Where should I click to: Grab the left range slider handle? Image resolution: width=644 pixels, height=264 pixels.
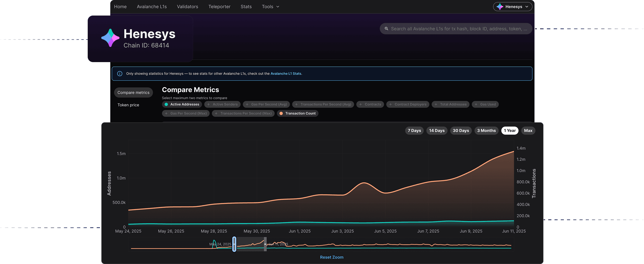(234, 244)
